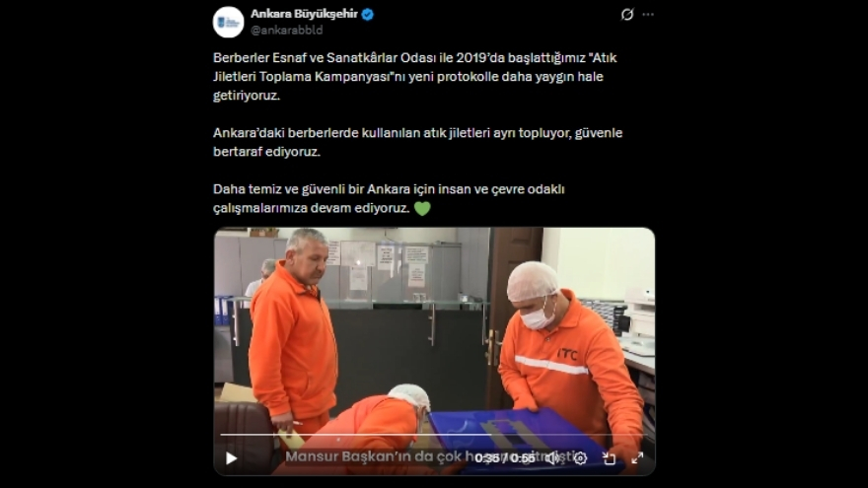Click the first tweet paragraph about Berberler
The image size is (868, 488).
coord(415,76)
